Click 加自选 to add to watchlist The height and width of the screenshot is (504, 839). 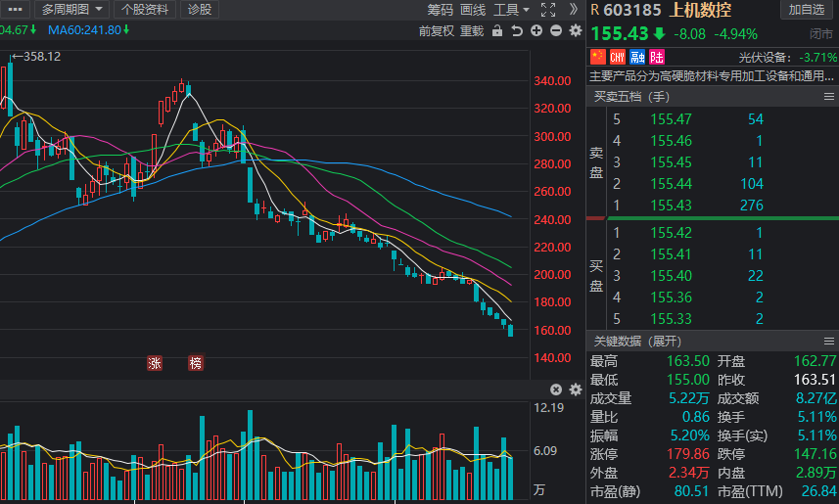click(807, 10)
